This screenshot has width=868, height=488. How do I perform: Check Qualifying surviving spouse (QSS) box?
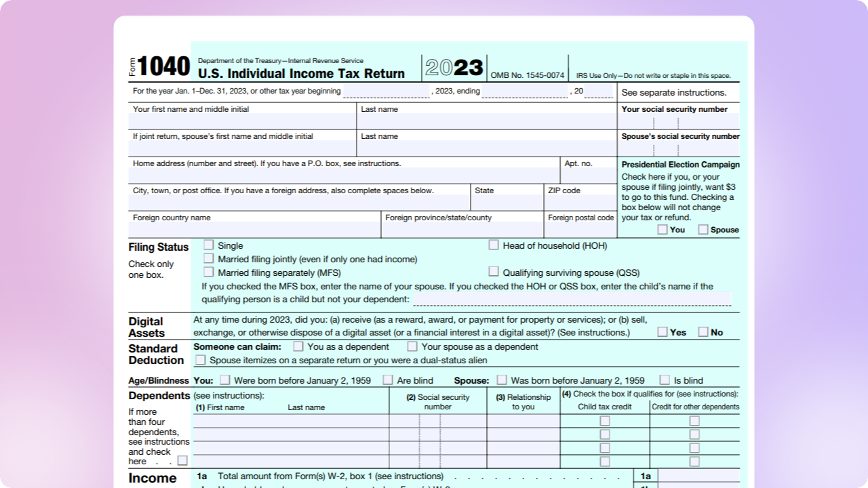pyautogui.click(x=494, y=272)
